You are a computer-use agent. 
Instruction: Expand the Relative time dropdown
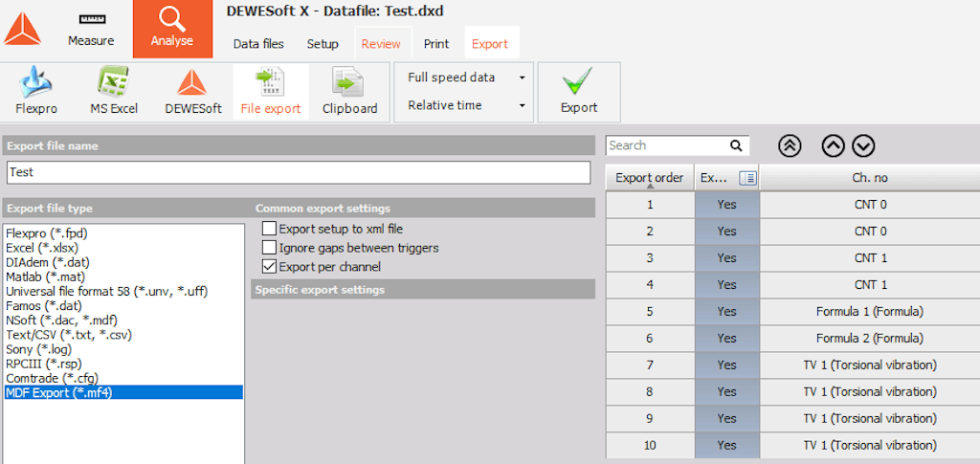(465, 105)
